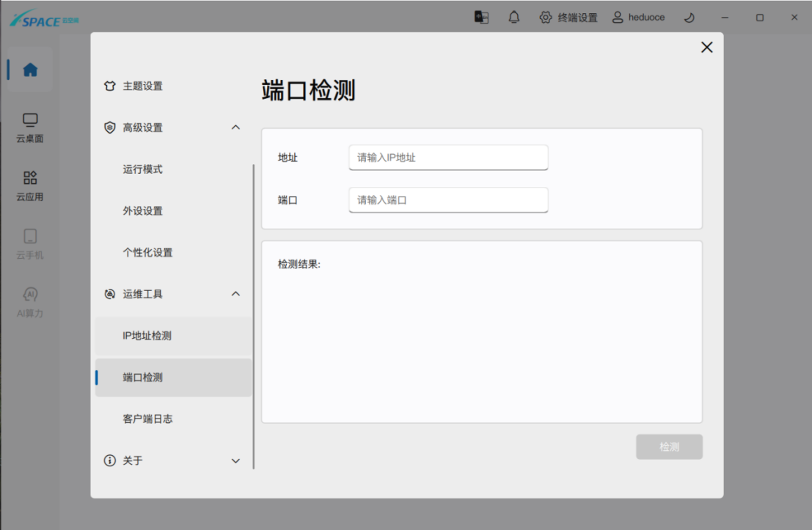Click the screen switch icon beside the bell
This screenshot has height=530, width=812.
click(481, 18)
